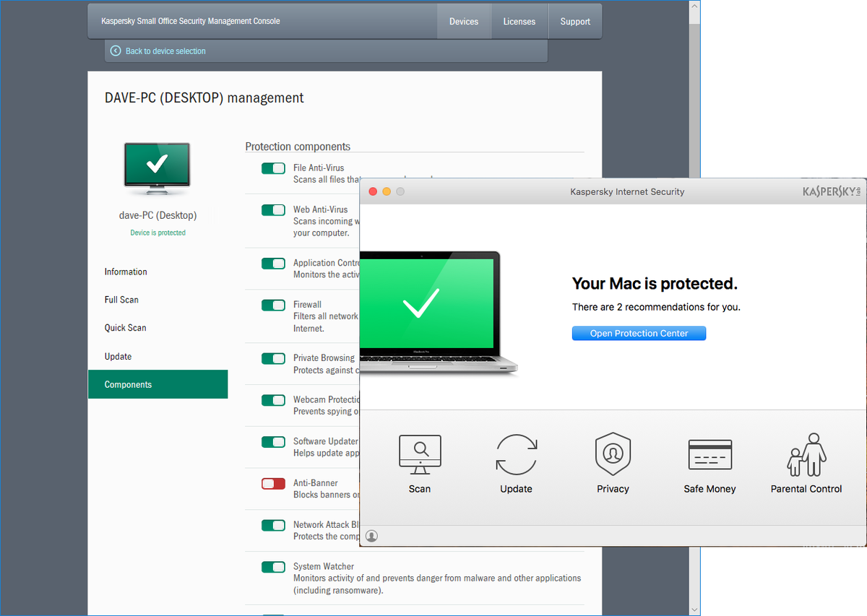Turn off the Firewall toggle

tap(273, 305)
